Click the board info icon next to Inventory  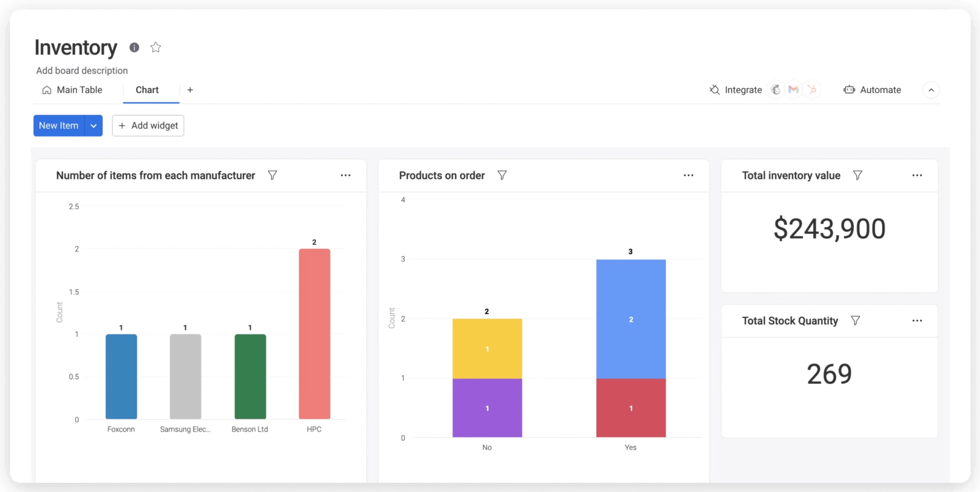point(134,47)
